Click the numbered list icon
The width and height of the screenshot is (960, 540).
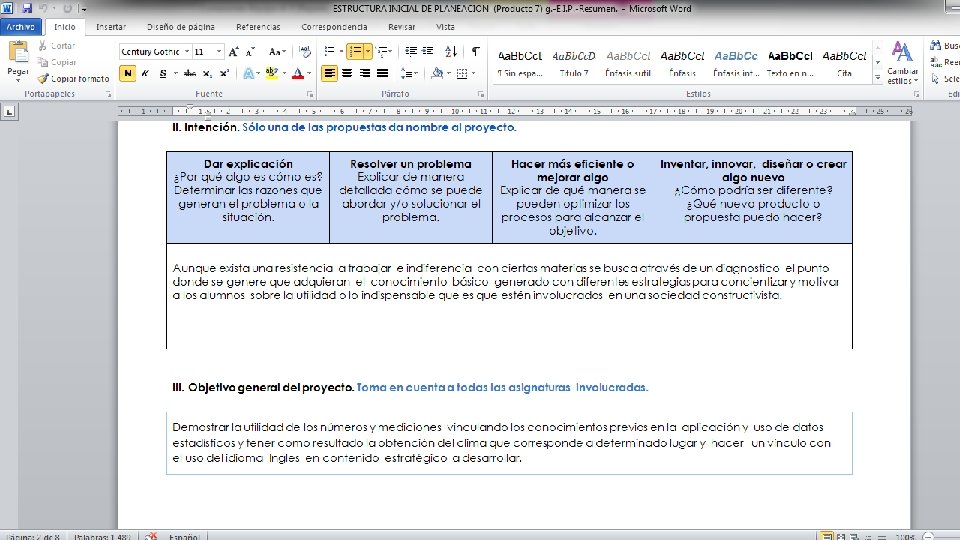(354, 51)
